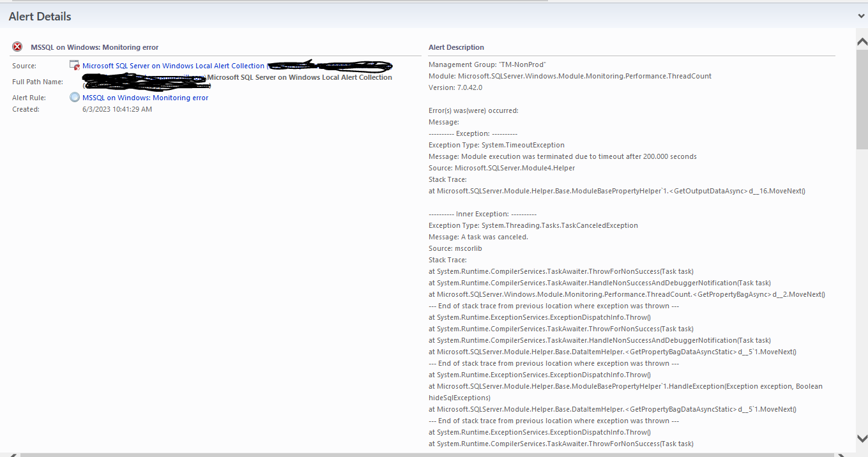Click the GetOutputDataAsync stack trace line
This screenshot has width=868, height=457.
pyautogui.click(x=617, y=191)
